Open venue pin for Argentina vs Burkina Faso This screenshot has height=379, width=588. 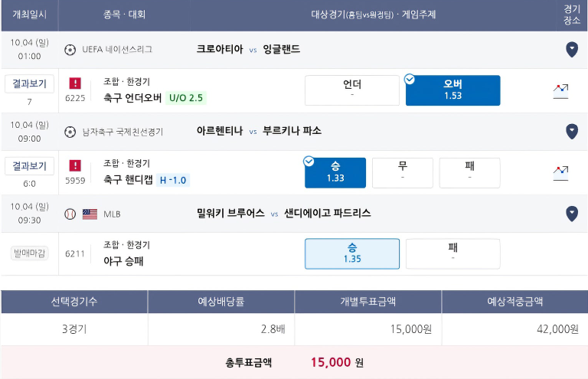(x=571, y=132)
